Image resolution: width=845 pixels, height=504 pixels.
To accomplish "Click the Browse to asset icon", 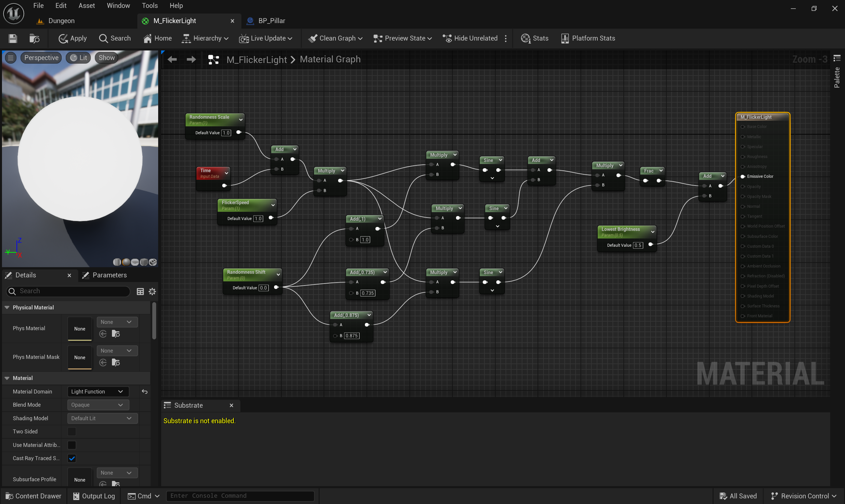I will (x=34, y=38).
